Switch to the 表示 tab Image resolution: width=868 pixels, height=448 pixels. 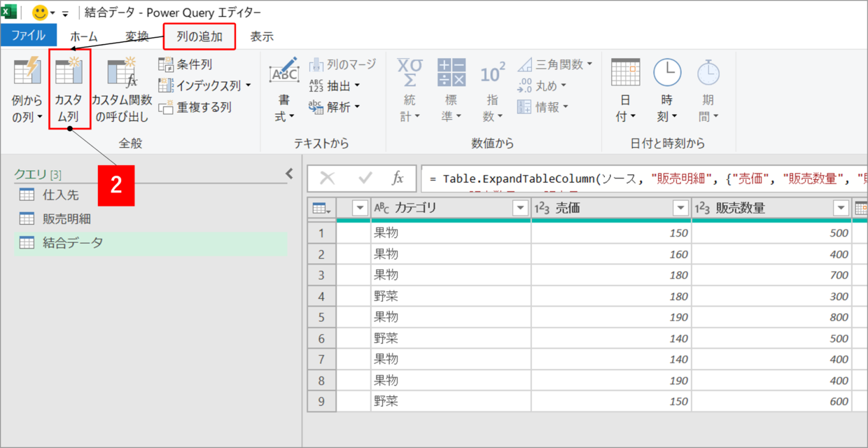(262, 36)
